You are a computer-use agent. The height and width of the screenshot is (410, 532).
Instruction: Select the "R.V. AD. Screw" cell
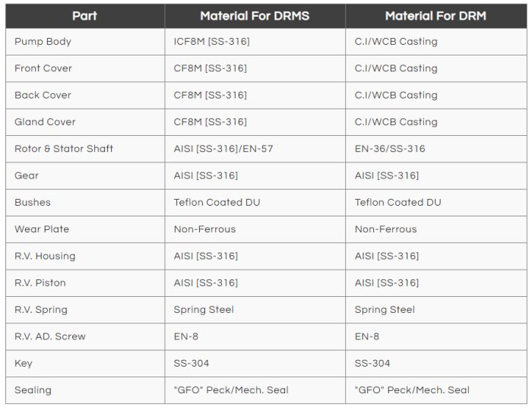tap(50, 336)
